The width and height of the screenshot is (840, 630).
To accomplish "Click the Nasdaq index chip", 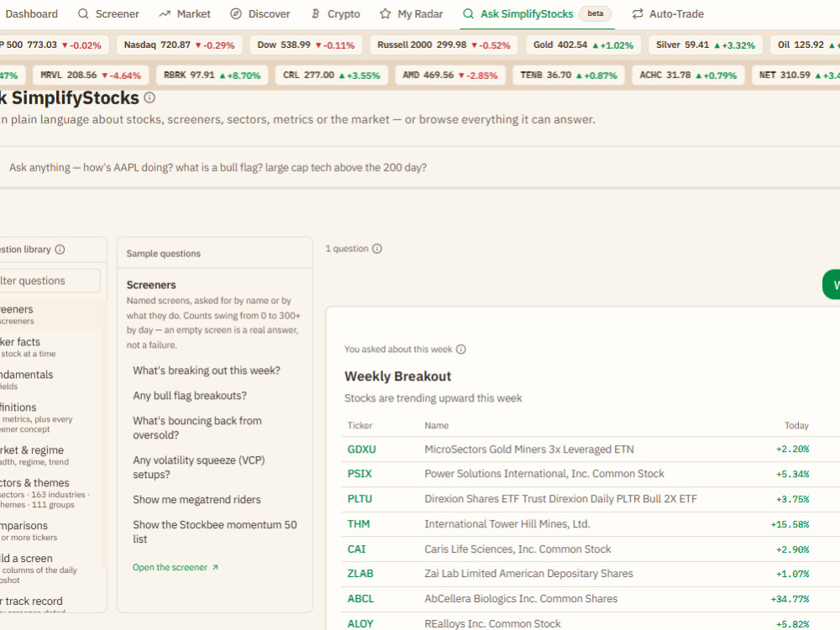I will 179,45.
